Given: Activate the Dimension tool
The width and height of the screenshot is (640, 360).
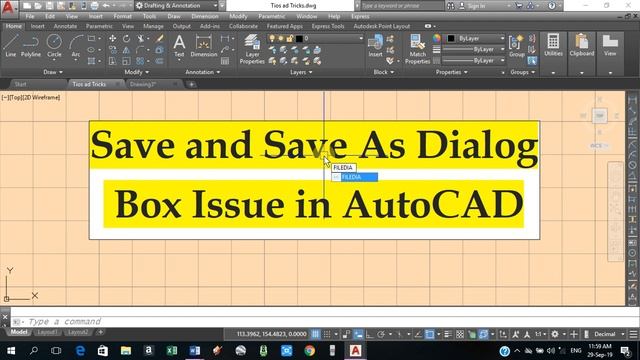Looking at the screenshot, I should tap(203, 46).
